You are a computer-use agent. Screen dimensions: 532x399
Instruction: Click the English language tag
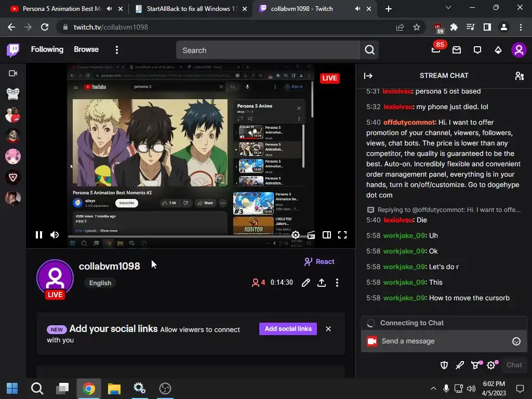pyautogui.click(x=100, y=283)
